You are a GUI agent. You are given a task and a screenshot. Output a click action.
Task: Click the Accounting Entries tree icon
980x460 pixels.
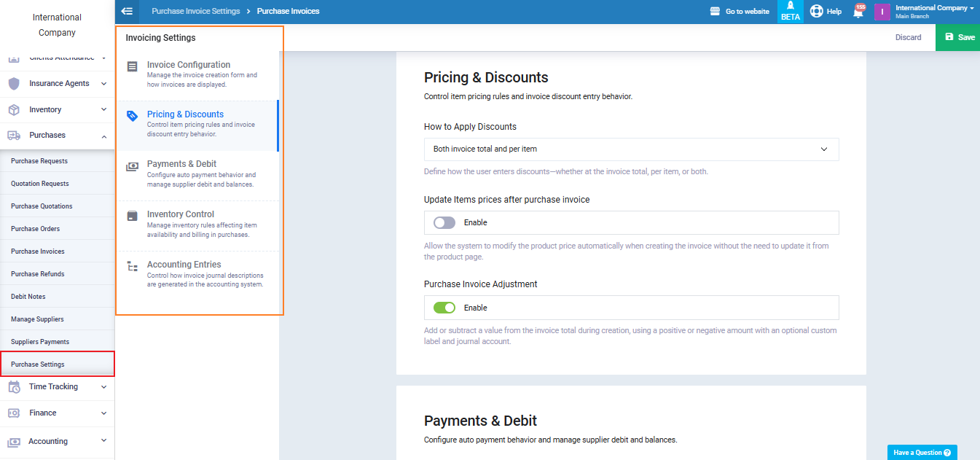click(x=132, y=267)
